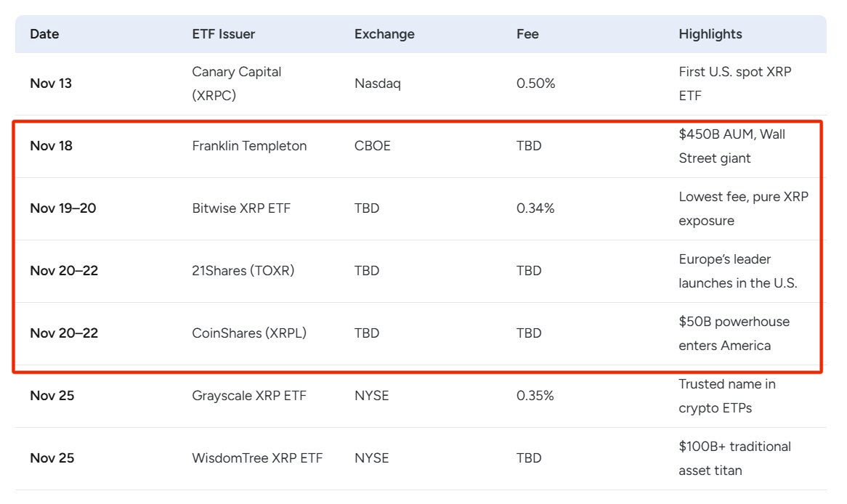Viewport: 847px width, 504px height.
Task: Click the Date column header
Action: (44, 34)
